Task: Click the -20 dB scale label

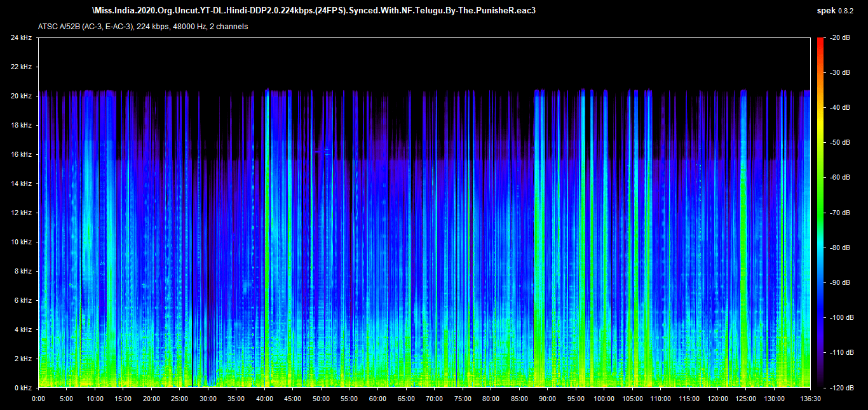Action: 841,38
